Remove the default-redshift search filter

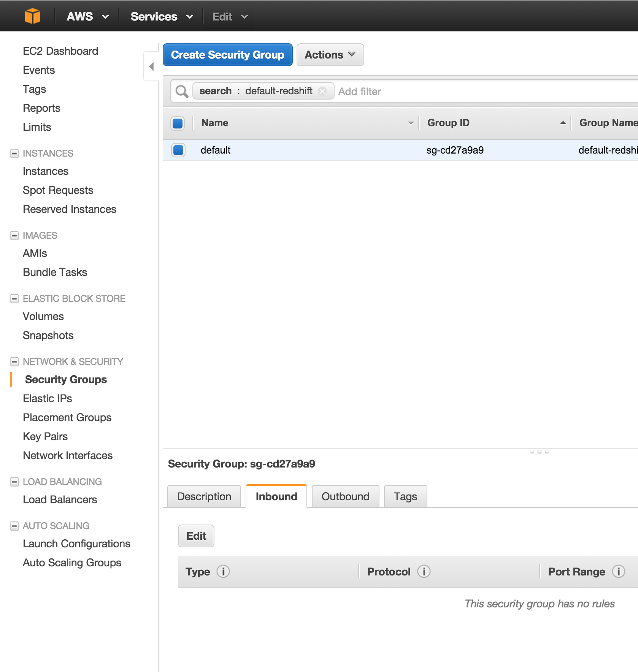click(x=322, y=91)
